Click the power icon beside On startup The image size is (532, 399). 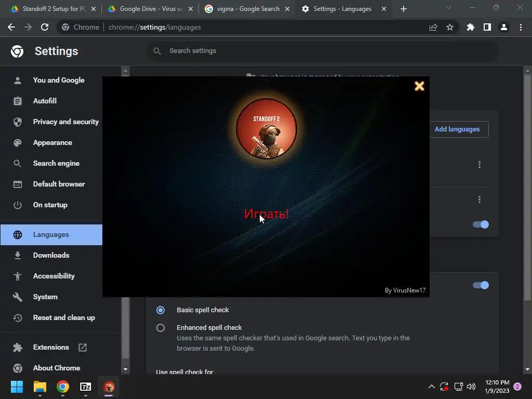[18, 205]
